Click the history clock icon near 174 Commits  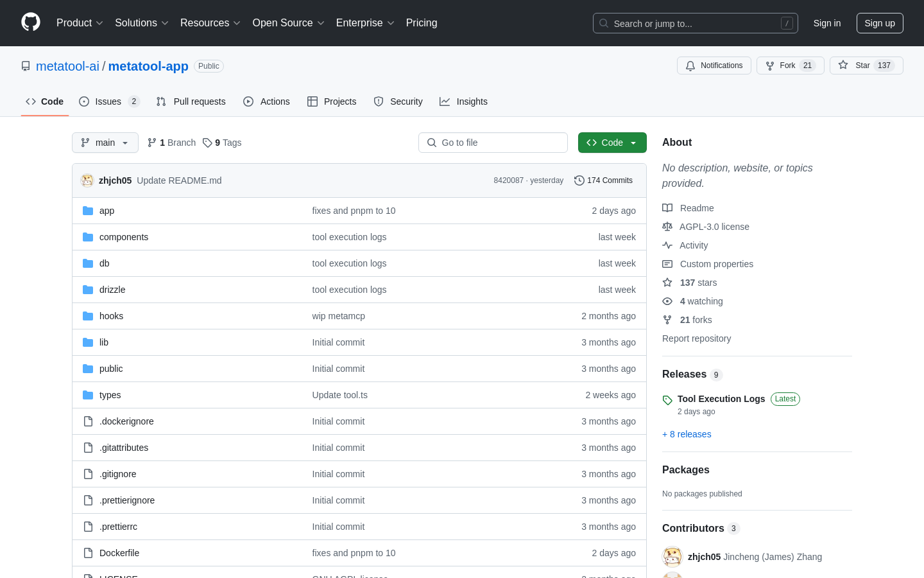point(579,180)
